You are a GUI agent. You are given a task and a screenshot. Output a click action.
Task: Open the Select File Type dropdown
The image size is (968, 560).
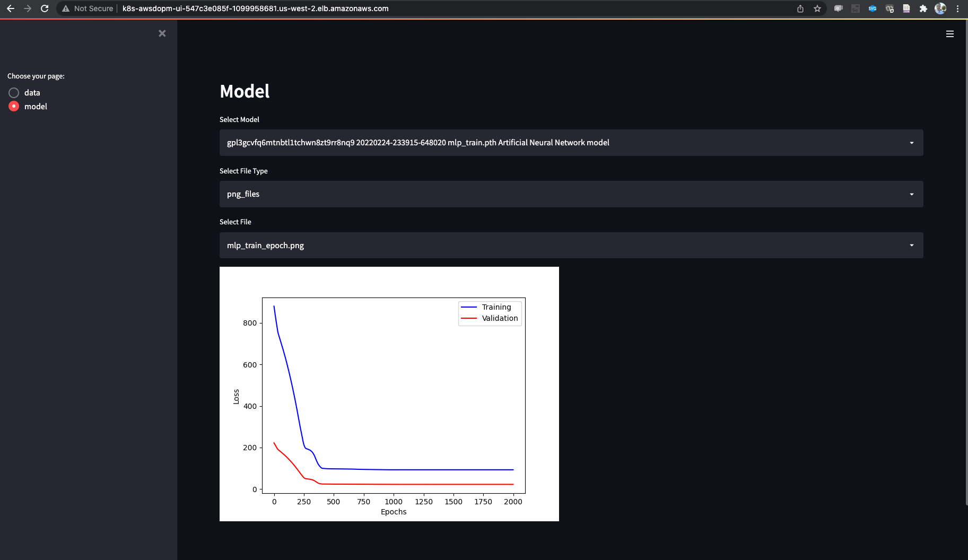[x=571, y=194]
